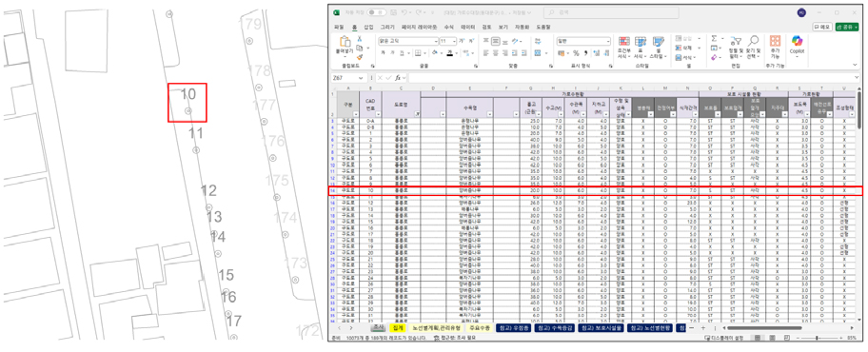
Task: Click the Cut scissors icon
Action: (x=360, y=39)
